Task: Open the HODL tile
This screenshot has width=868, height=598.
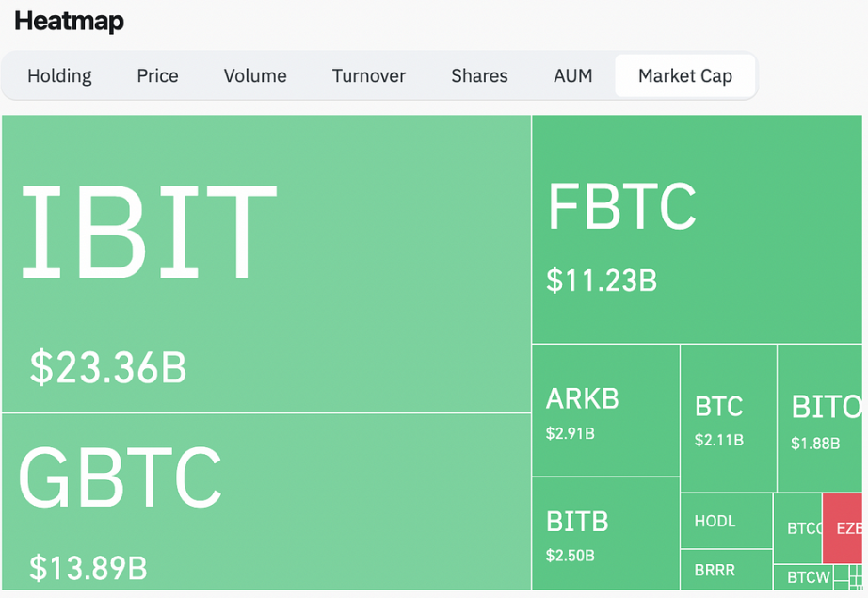Action: pos(726,521)
